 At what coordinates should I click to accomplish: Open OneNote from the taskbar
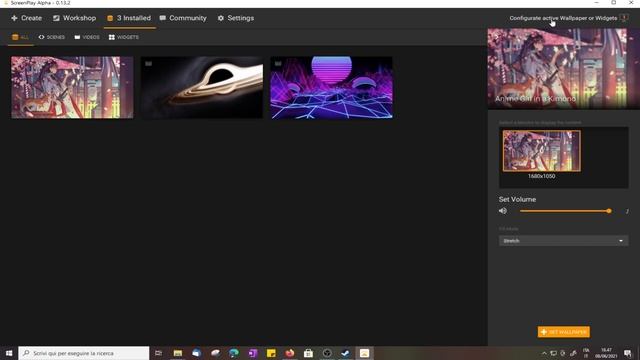pos(253,353)
